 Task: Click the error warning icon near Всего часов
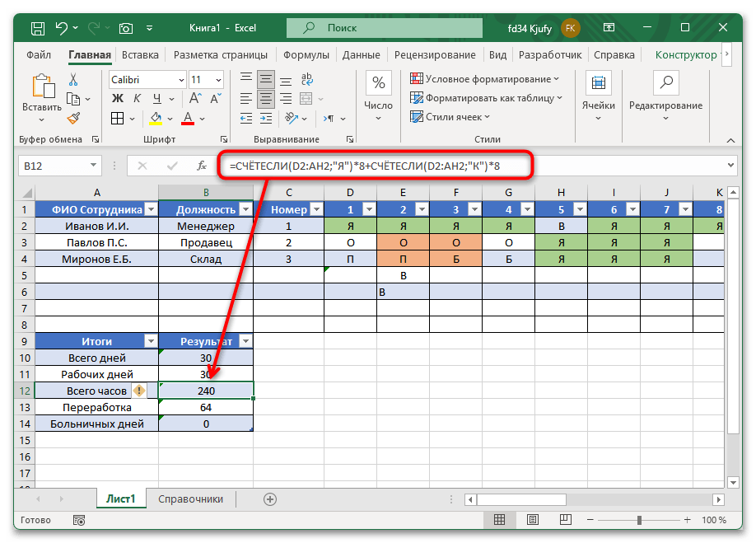point(139,391)
